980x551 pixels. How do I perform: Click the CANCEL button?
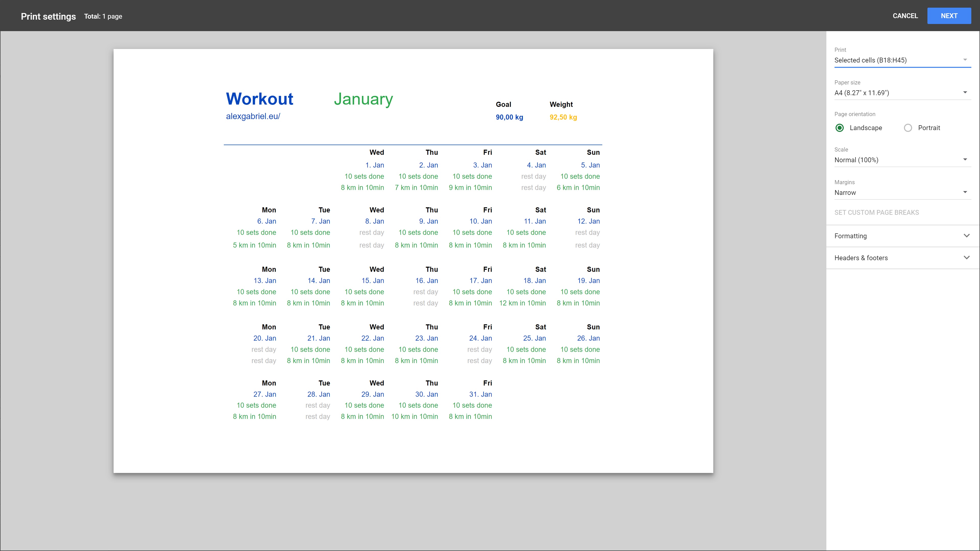tap(905, 16)
